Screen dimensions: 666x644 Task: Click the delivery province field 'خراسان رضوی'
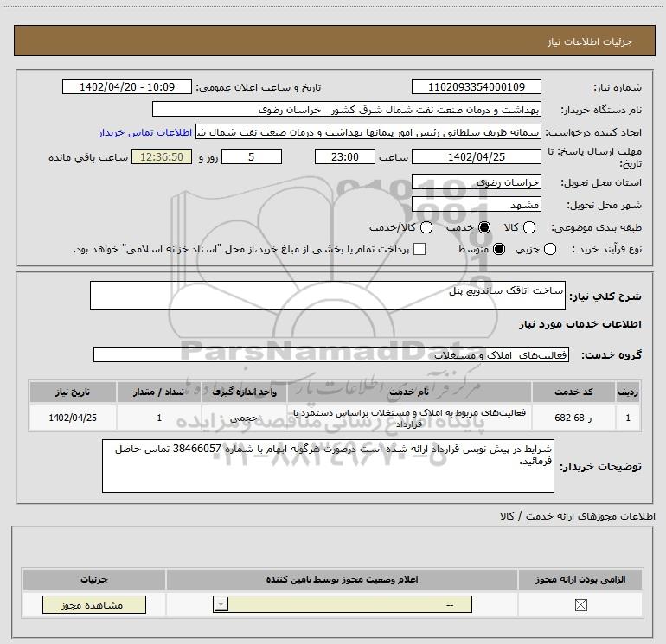[476, 182]
